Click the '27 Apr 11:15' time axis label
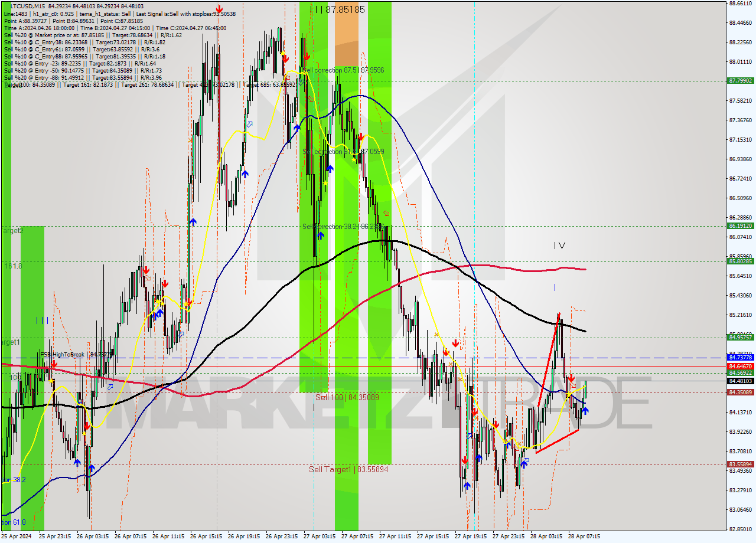Viewport: 756px width, 543px height. (395, 537)
